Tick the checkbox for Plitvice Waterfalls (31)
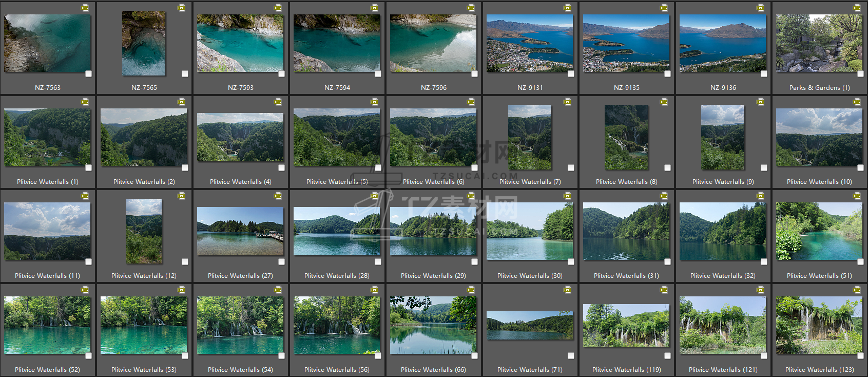The width and height of the screenshot is (868, 377). coord(667,261)
